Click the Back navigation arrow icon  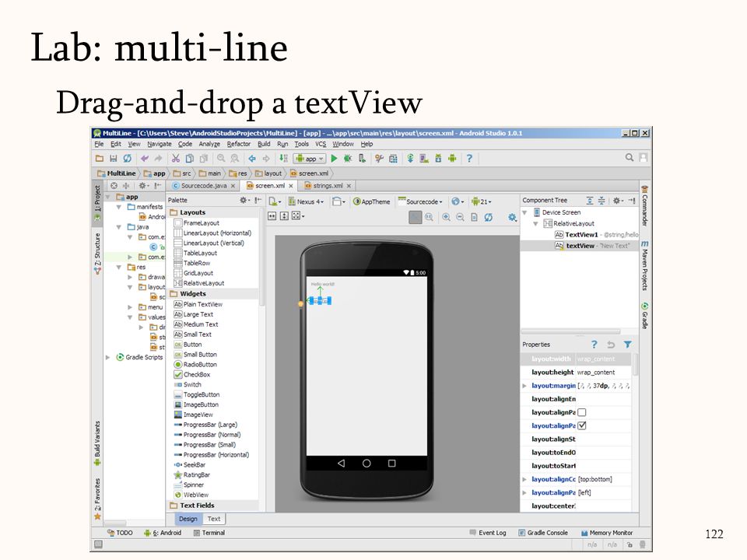point(252,159)
